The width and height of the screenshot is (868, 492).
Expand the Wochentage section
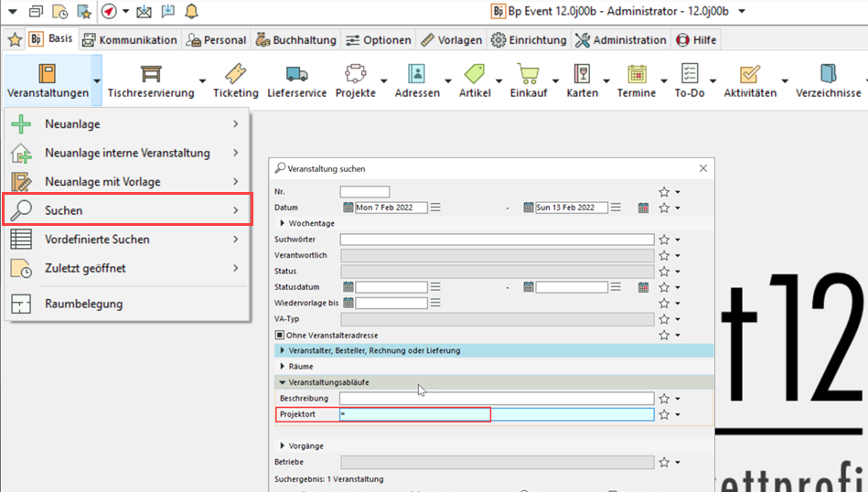click(x=282, y=223)
